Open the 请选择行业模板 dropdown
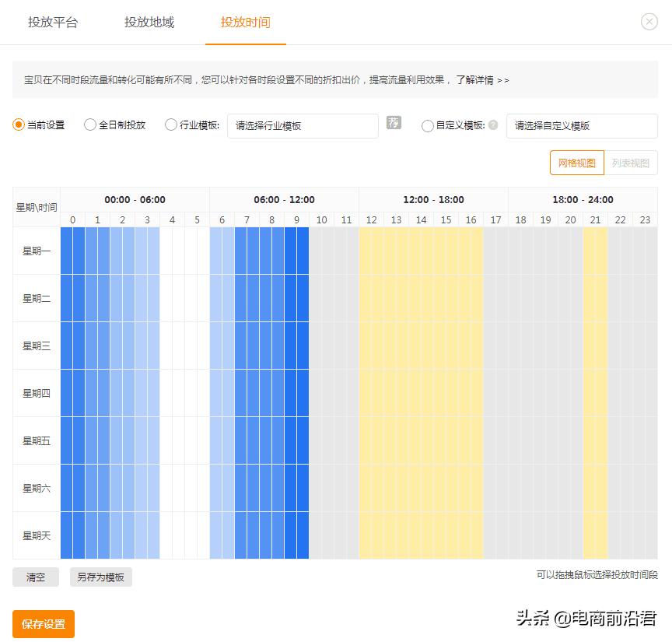672x642 pixels. tap(303, 126)
